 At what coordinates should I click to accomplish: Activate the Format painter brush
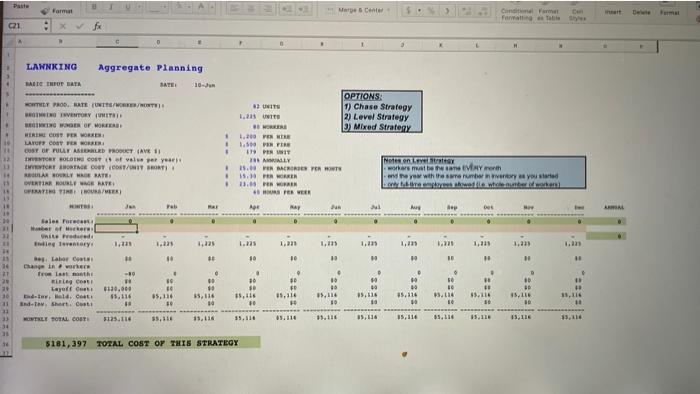[57, 11]
